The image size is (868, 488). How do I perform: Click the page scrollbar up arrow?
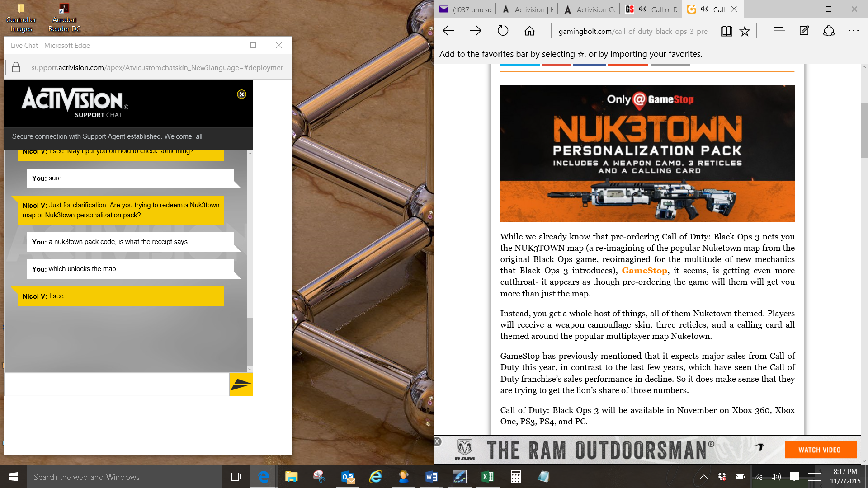coord(864,68)
